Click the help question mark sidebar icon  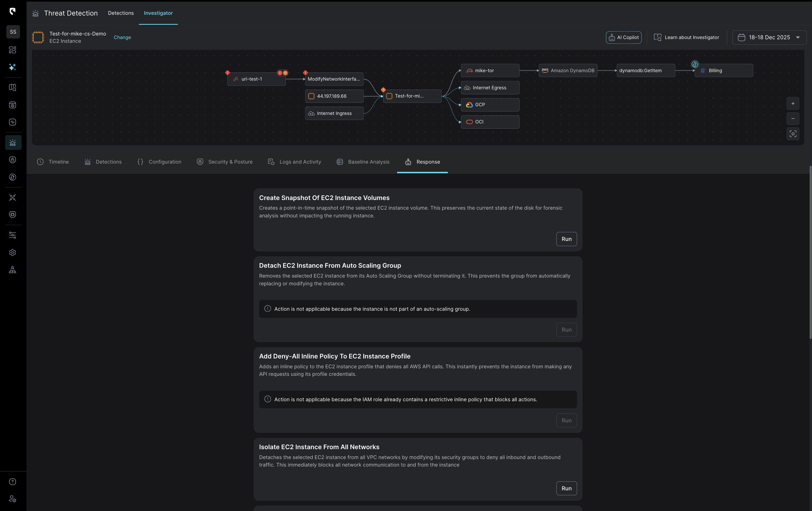click(x=12, y=482)
